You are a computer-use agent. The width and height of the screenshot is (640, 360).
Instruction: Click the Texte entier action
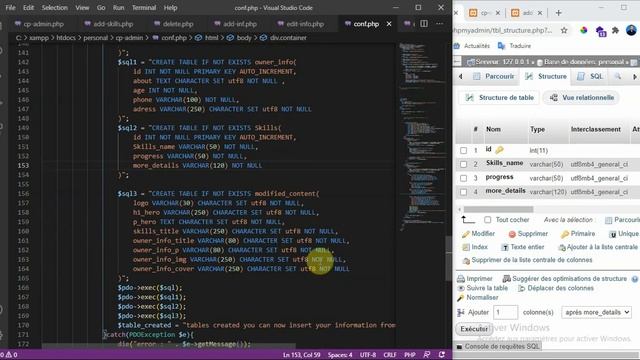click(522, 247)
